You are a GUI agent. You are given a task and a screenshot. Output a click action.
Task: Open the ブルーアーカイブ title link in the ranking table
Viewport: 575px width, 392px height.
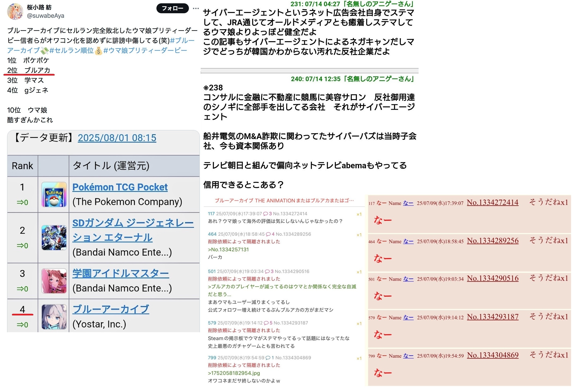click(111, 309)
